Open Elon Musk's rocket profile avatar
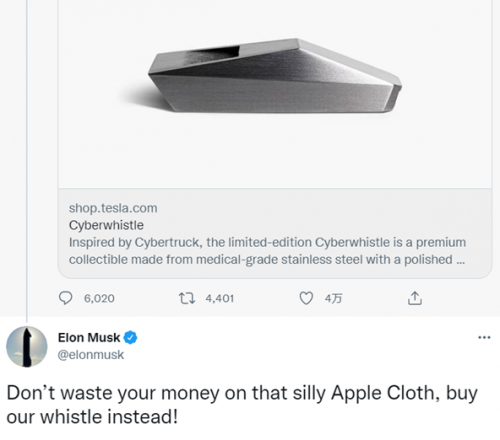Image resolution: width=500 pixels, height=440 pixels. (27, 347)
